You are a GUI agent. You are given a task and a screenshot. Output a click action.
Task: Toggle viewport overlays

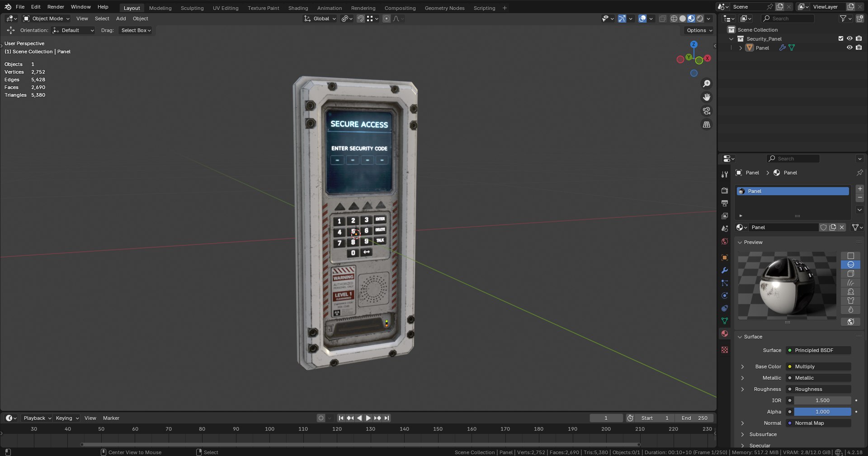[642, 19]
